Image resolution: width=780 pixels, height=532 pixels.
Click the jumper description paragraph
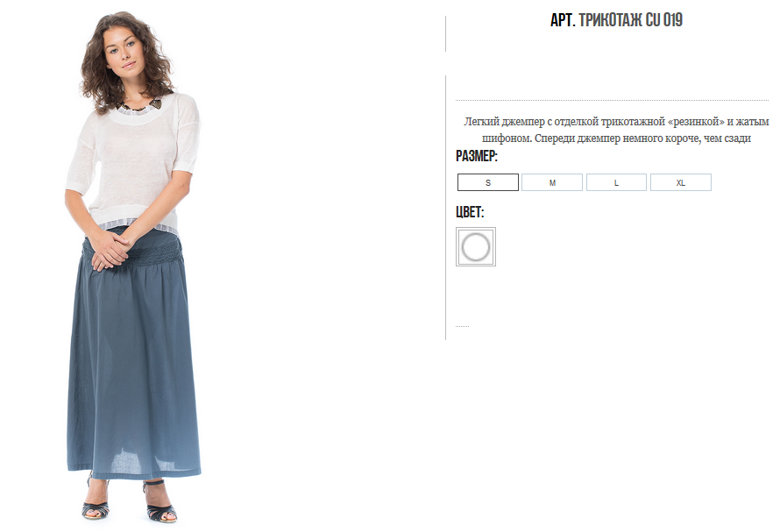pos(616,130)
